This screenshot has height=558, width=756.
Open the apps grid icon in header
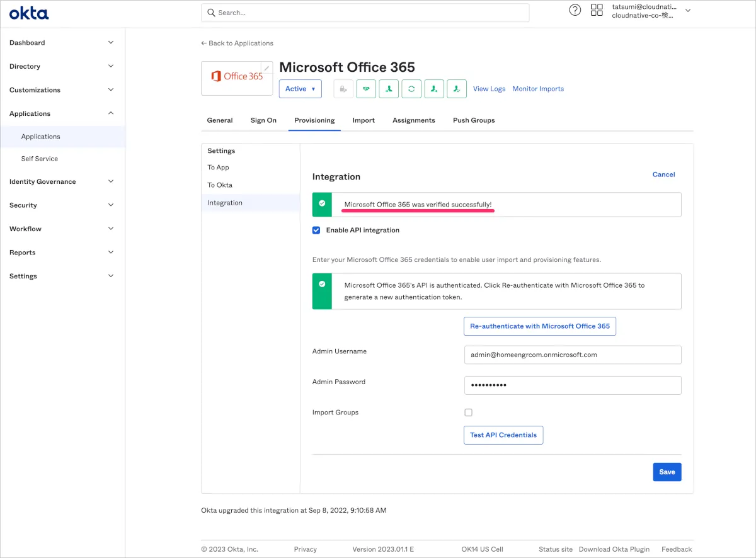tap(597, 10)
